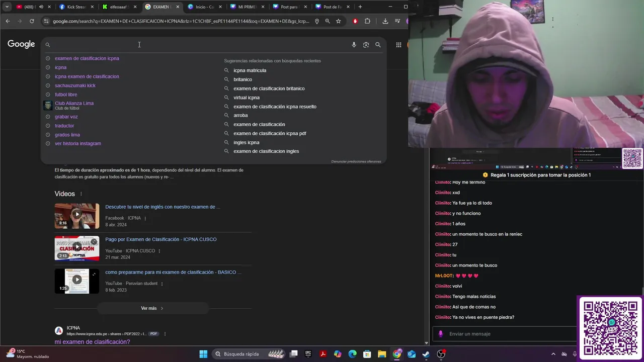The image size is (644, 362).
Task: Open video Descubre tu nivel de inglés
Action: [163, 207]
